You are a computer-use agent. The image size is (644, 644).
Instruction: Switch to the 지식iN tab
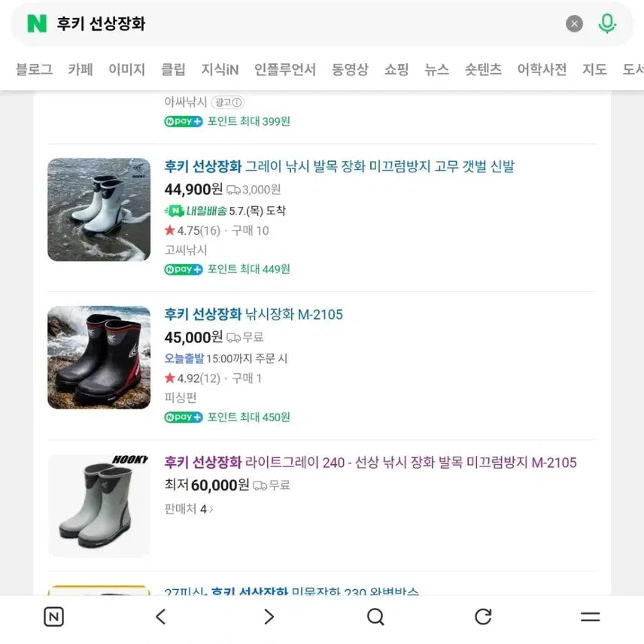tap(220, 69)
